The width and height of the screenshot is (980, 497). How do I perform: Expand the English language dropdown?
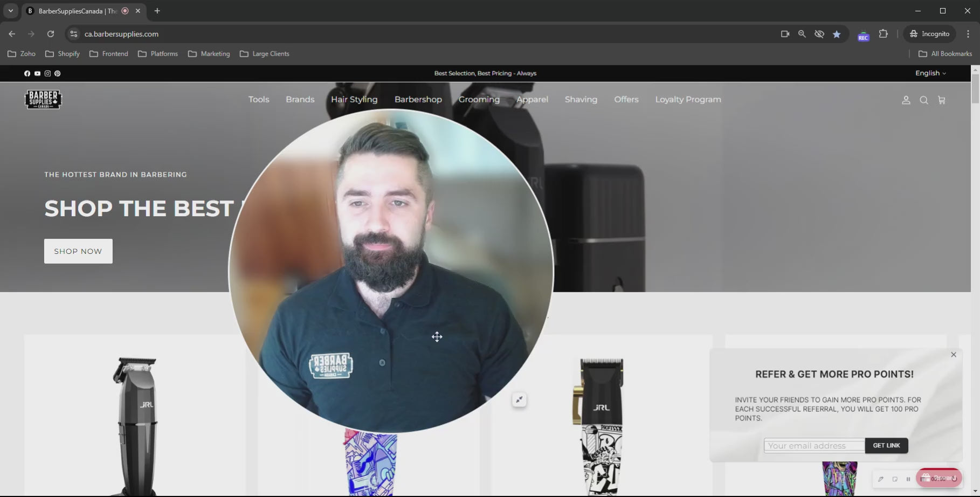coord(930,73)
